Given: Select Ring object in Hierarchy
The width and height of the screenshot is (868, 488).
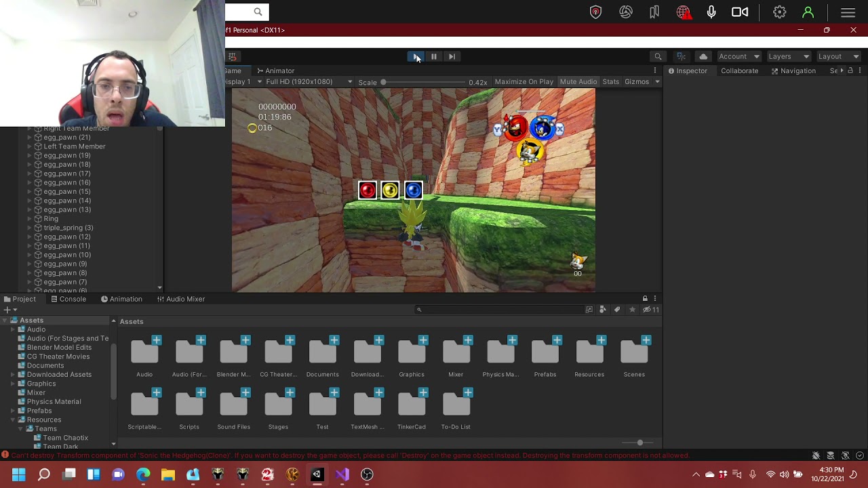Looking at the screenshot, I should pyautogui.click(x=51, y=219).
